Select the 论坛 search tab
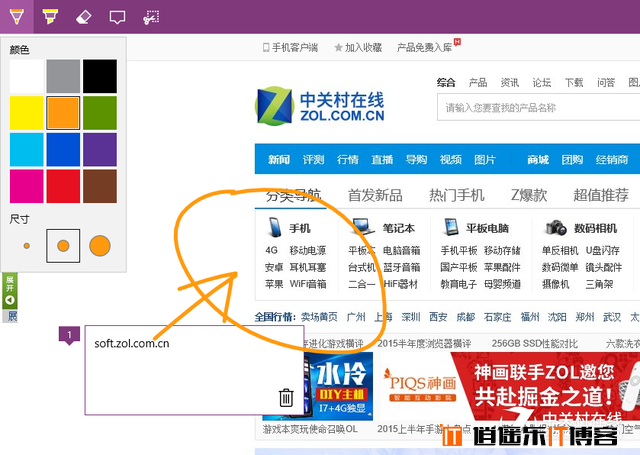 pos(542,83)
